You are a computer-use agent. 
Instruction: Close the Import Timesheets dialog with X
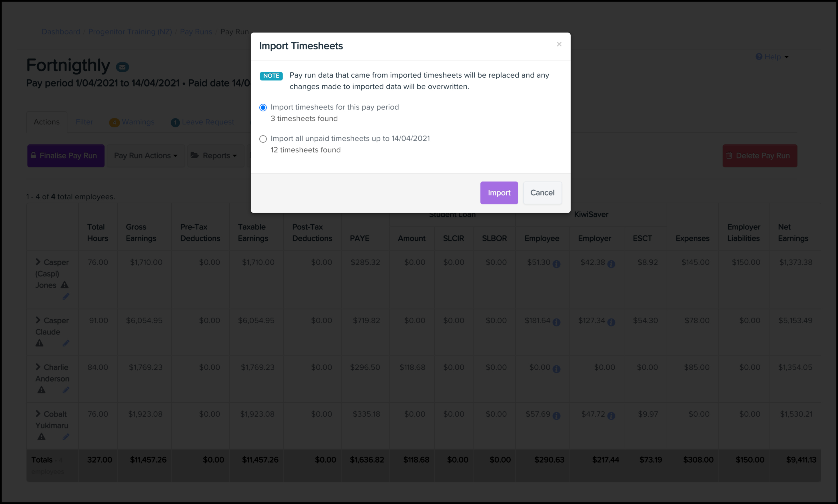559,44
